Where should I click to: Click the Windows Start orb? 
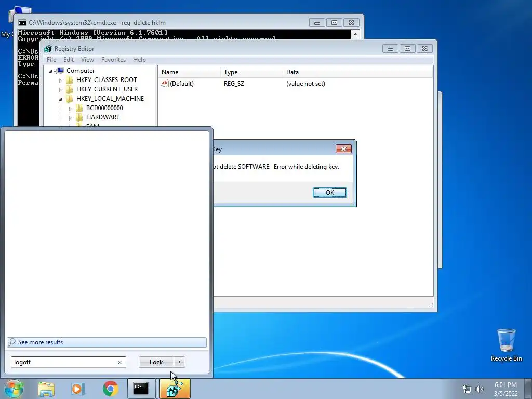pos(14,389)
